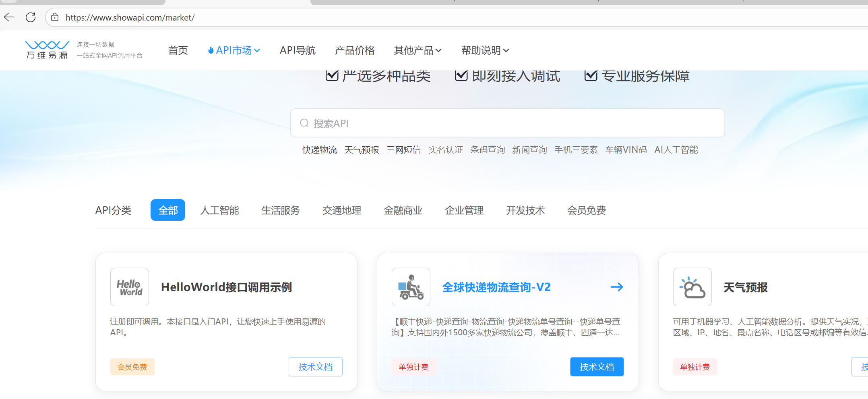Switch to the 金融商业 category
Viewport: 868px width, 399px height.
click(x=403, y=210)
